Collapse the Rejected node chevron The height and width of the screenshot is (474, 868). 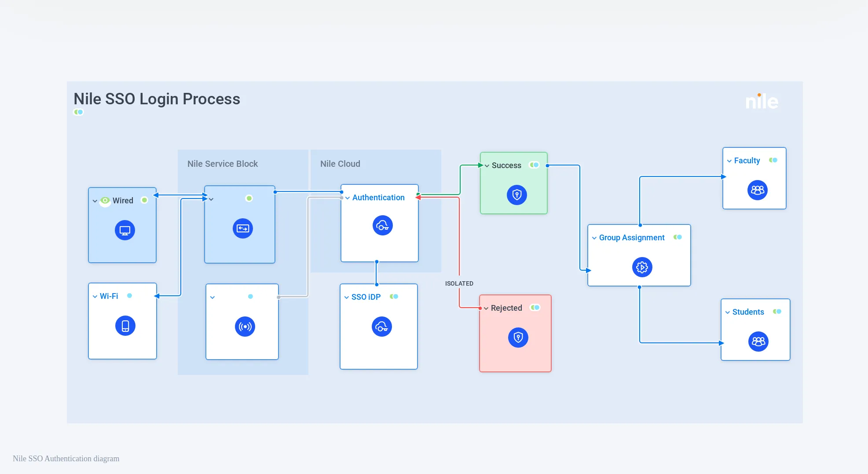click(486, 309)
